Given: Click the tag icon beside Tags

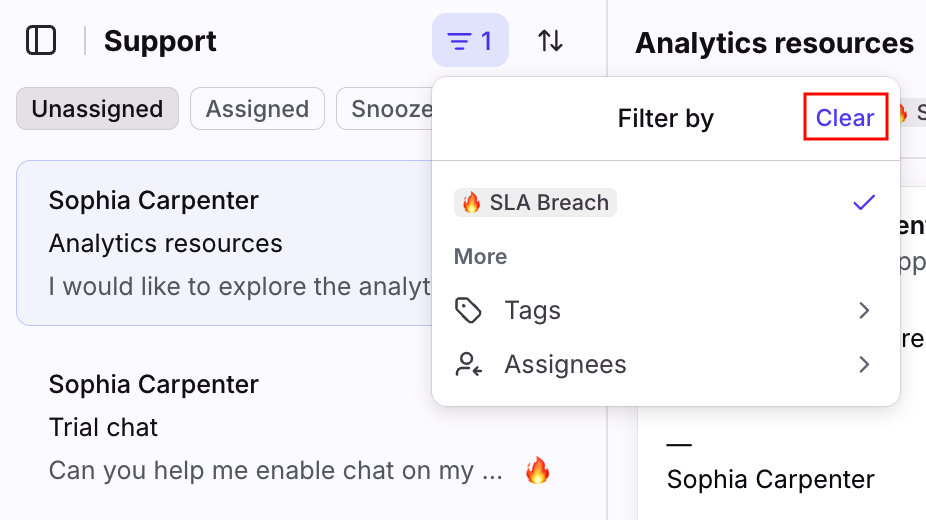Looking at the screenshot, I should [468, 310].
